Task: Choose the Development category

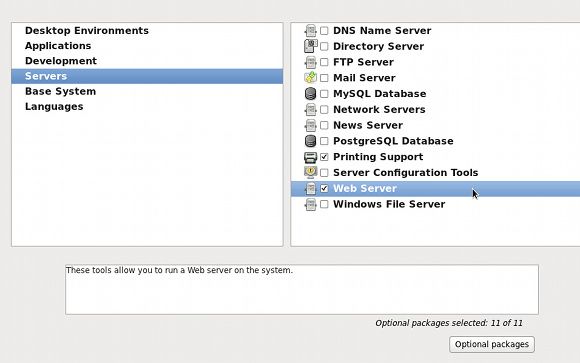Action: pyautogui.click(x=147, y=61)
